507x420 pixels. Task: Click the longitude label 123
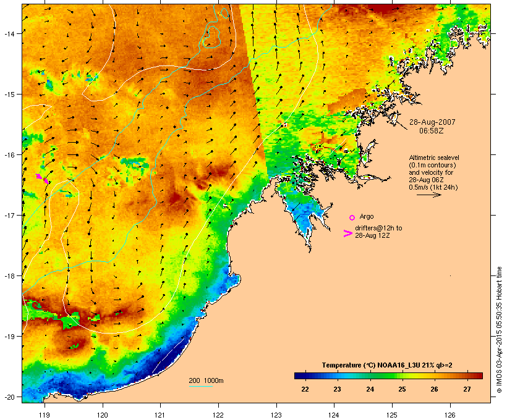[276, 415]
